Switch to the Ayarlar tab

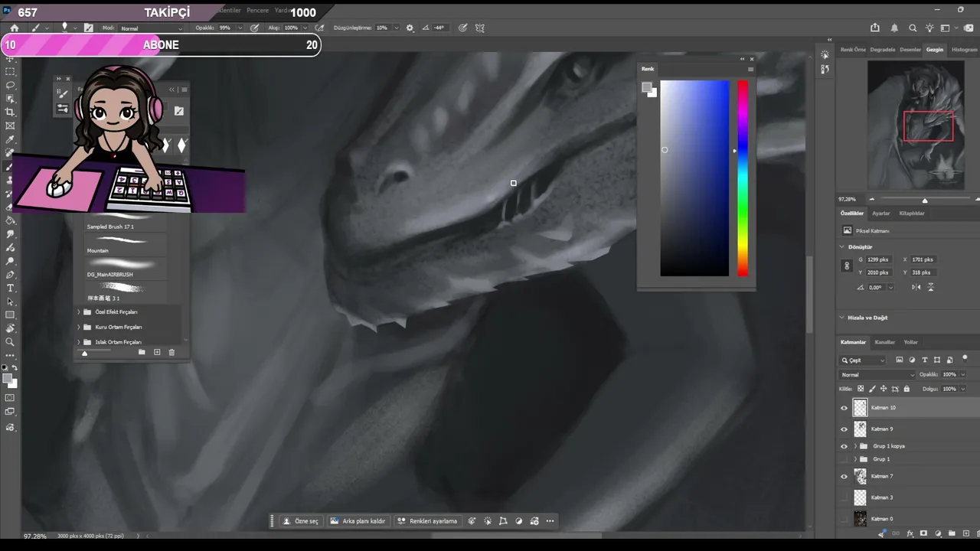pos(881,214)
